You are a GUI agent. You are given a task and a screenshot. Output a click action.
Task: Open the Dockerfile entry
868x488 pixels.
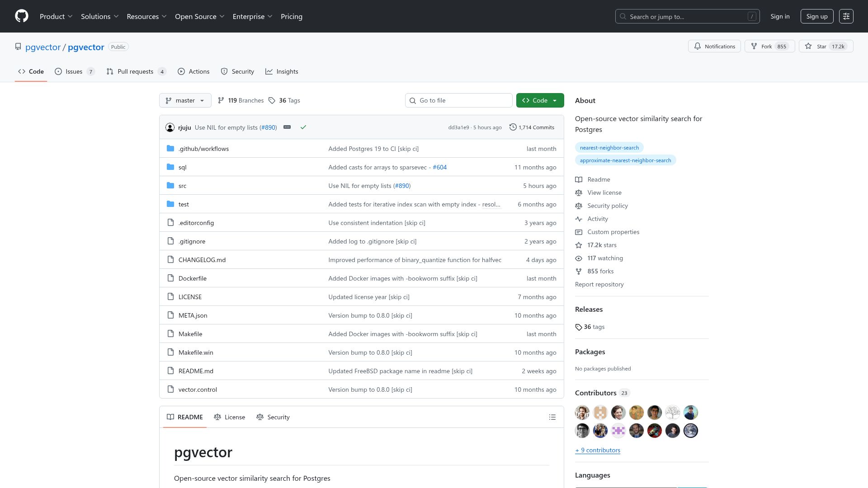193,278
